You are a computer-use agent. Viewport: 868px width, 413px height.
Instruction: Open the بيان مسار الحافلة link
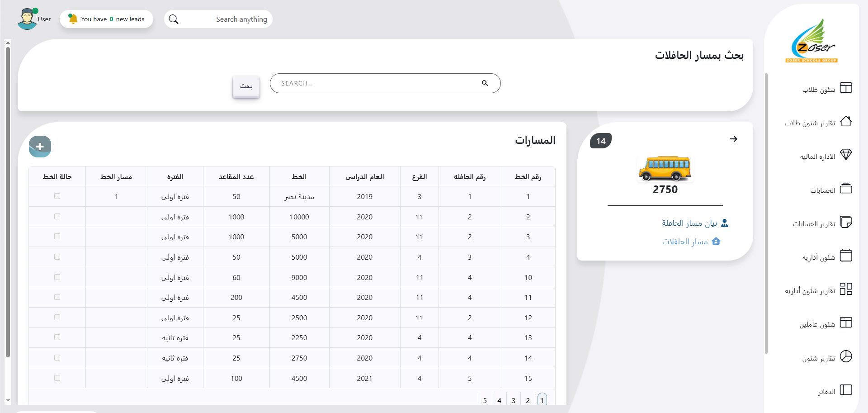[x=689, y=223]
